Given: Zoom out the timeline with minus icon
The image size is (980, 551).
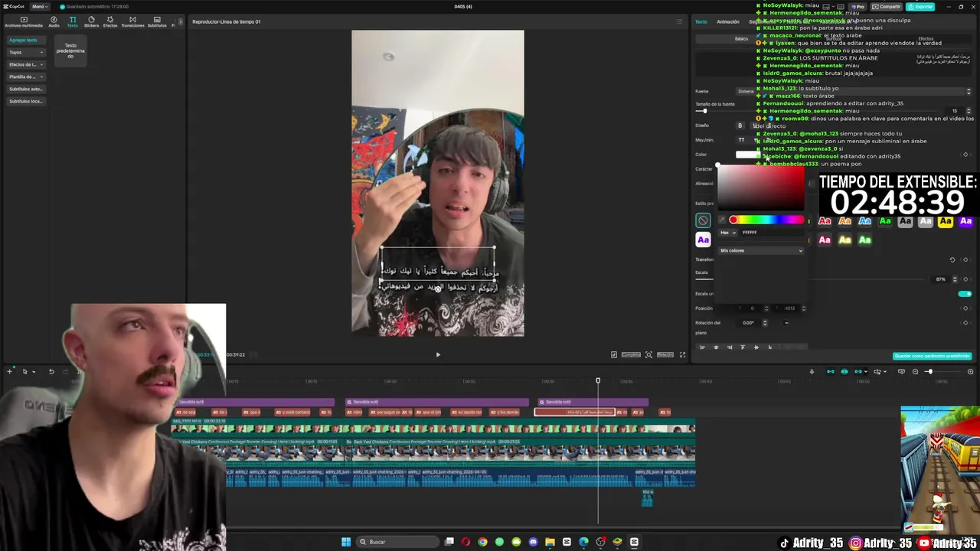Looking at the screenshot, I should pos(915,372).
